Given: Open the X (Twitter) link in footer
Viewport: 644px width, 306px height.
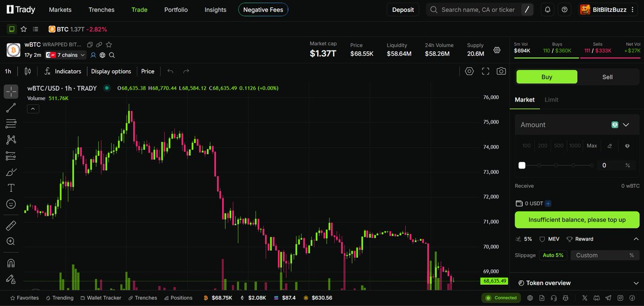Looking at the screenshot, I should 584,297.
